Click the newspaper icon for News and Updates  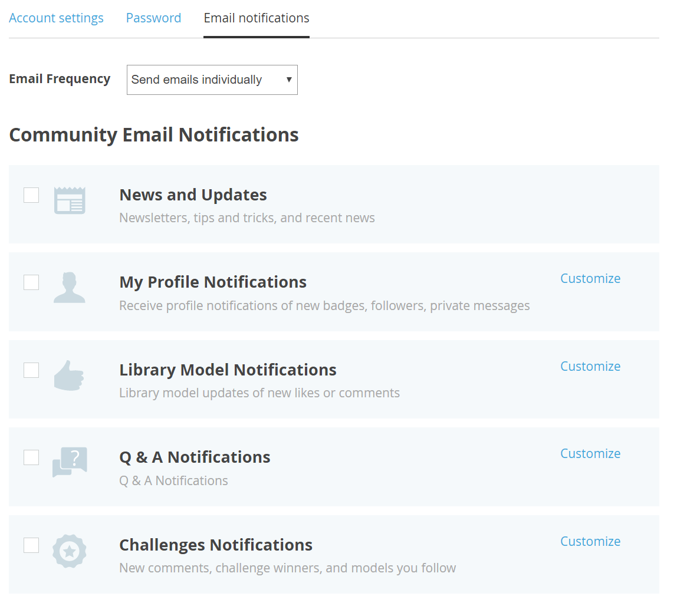tap(70, 200)
